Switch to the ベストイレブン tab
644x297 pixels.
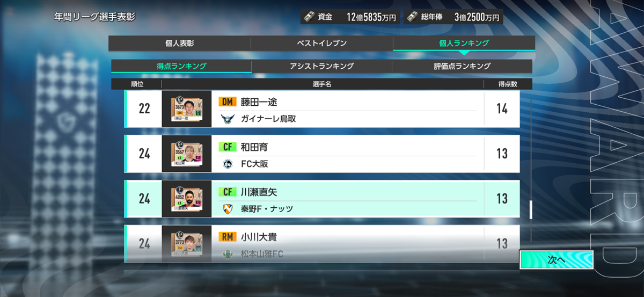click(321, 43)
